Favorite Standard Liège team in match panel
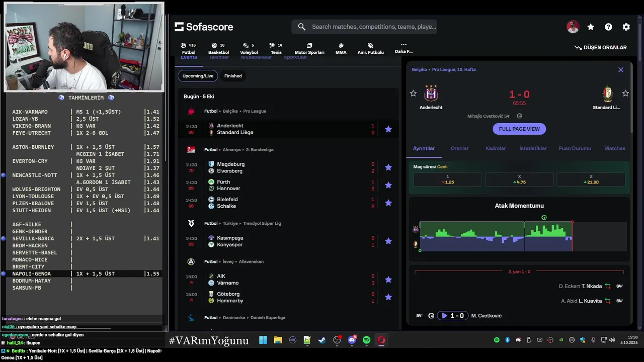 pyautogui.click(x=625, y=94)
